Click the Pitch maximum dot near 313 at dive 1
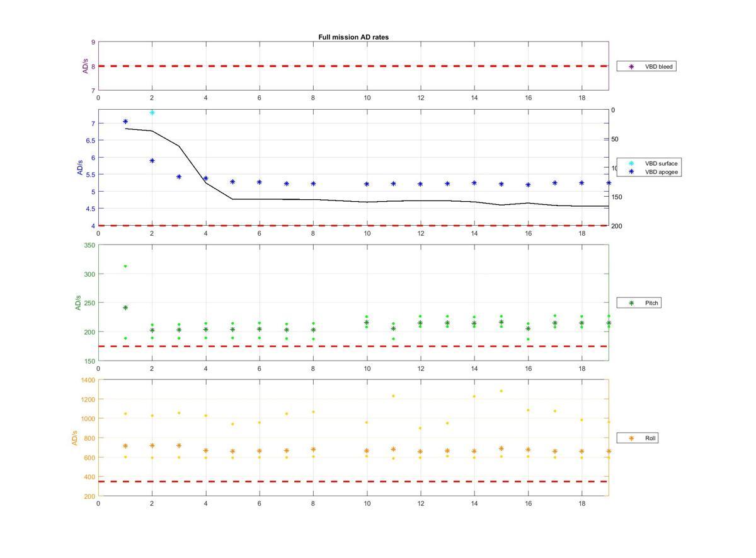The height and width of the screenshot is (558, 756). (125, 266)
